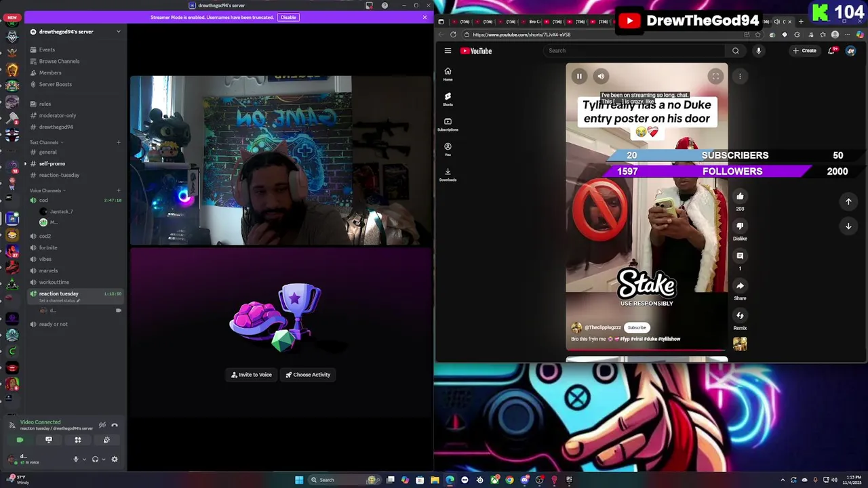Collapse the Text Channels category
The image size is (868, 488).
[46, 142]
